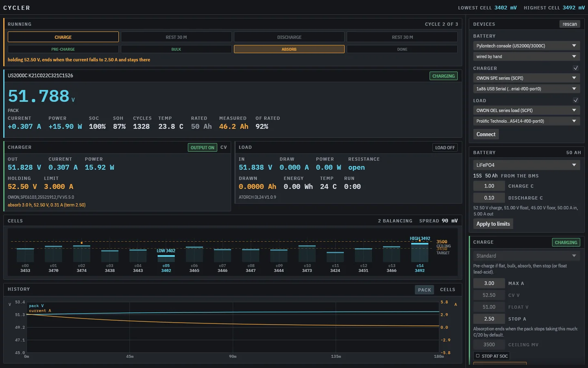Select the CHARGE step in the cycle sequence
588x368 pixels.
pyautogui.click(x=63, y=37)
